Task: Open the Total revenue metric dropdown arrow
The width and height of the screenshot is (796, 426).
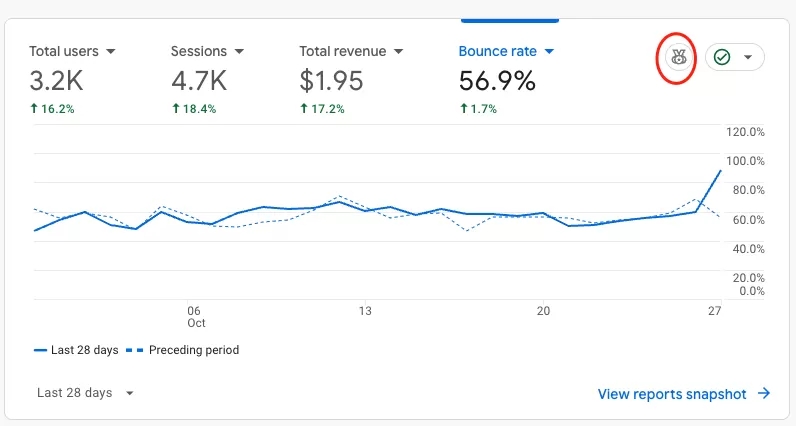Action: click(x=399, y=51)
